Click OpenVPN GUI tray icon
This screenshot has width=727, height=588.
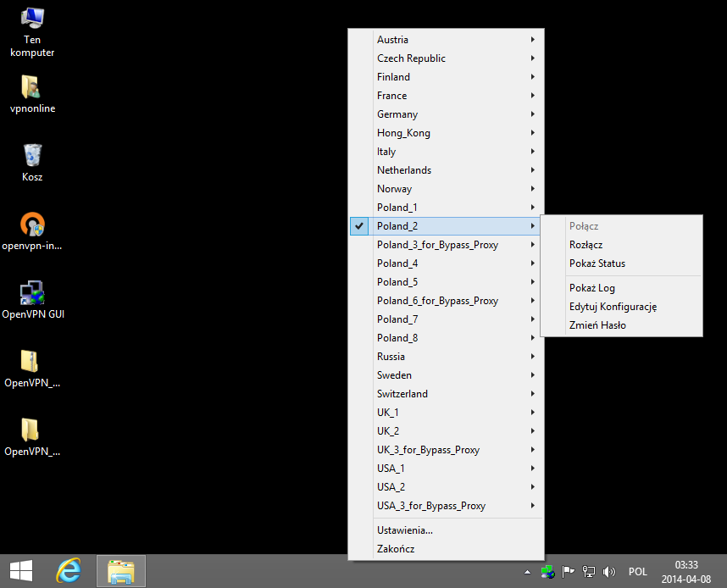pos(548,572)
